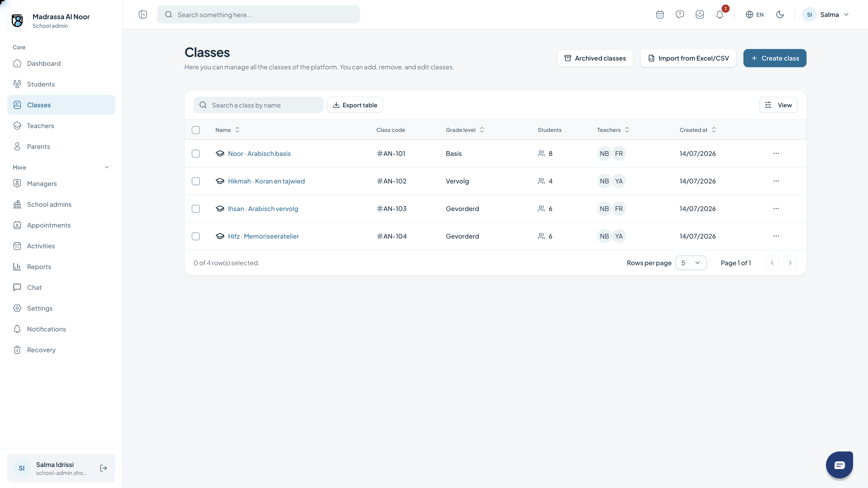Open the calendar icon in top bar

click(660, 14)
